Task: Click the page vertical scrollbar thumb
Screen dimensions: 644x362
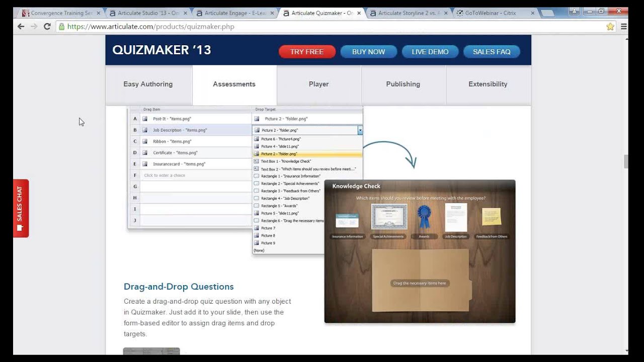Action: pyautogui.click(x=626, y=161)
